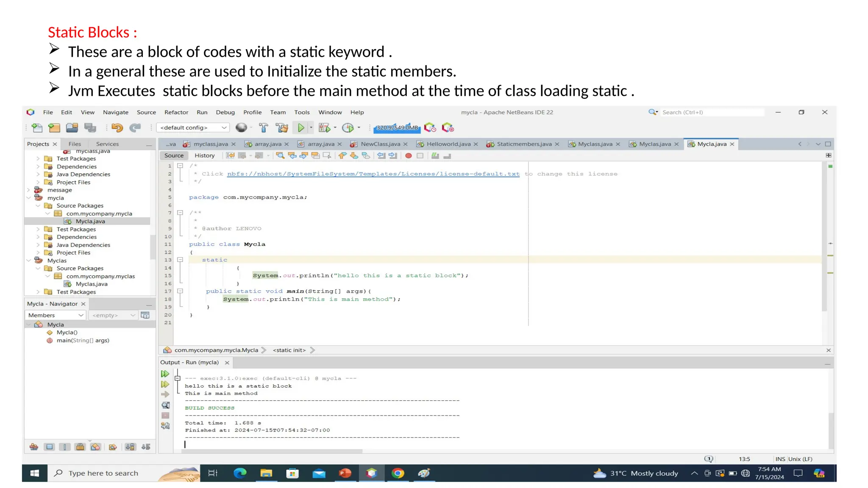The width and height of the screenshot is (868, 488).
Task: Click the Build Project hammer icon
Action: tap(263, 128)
